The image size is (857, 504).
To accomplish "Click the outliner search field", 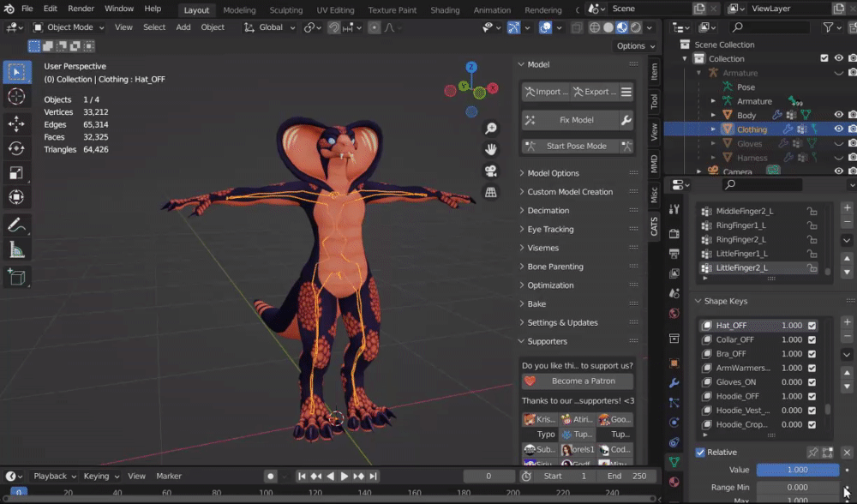I will click(x=769, y=27).
